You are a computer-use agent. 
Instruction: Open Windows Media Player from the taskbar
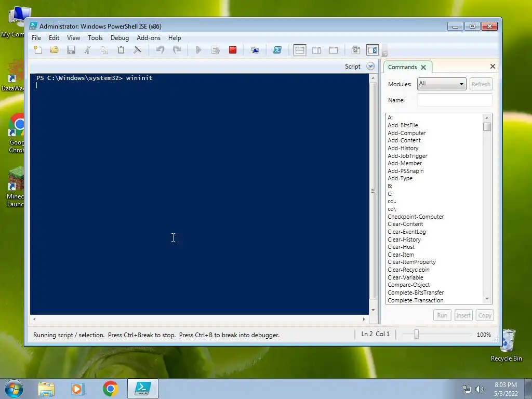click(x=78, y=389)
